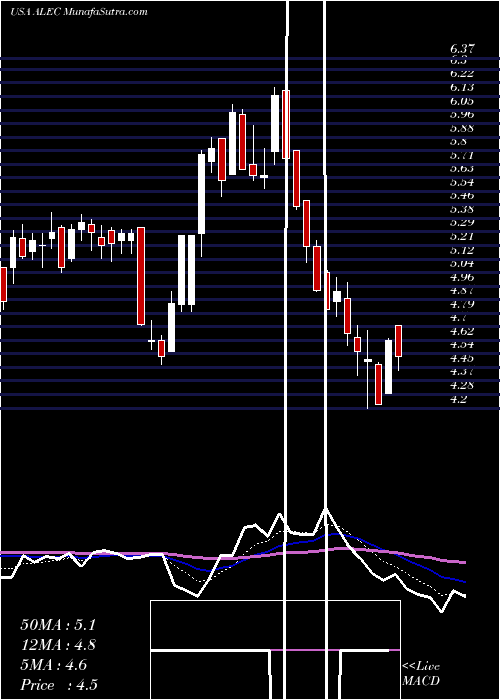
Task: Click the 6.37 price axis label
Action: click(x=462, y=48)
